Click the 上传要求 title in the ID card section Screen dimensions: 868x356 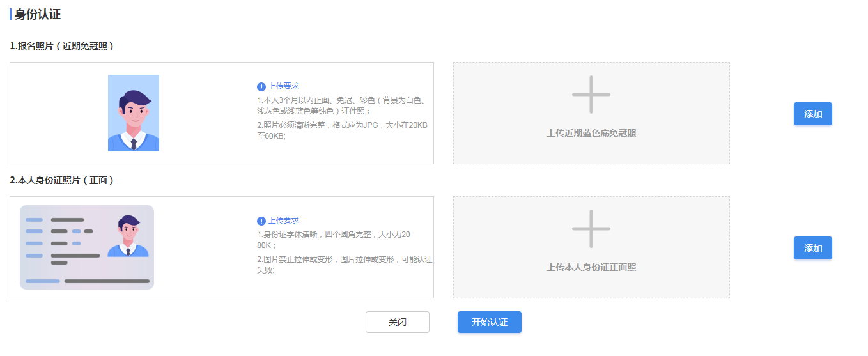(283, 221)
